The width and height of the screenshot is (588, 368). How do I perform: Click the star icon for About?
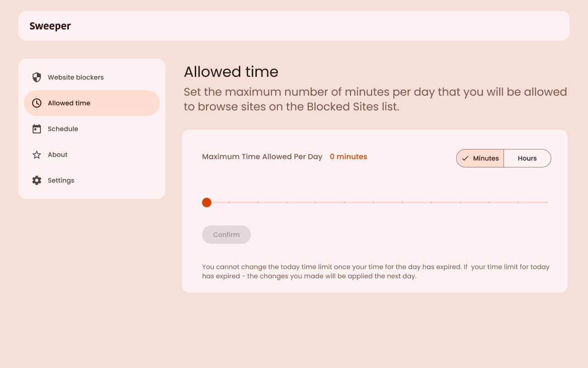[37, 155]
